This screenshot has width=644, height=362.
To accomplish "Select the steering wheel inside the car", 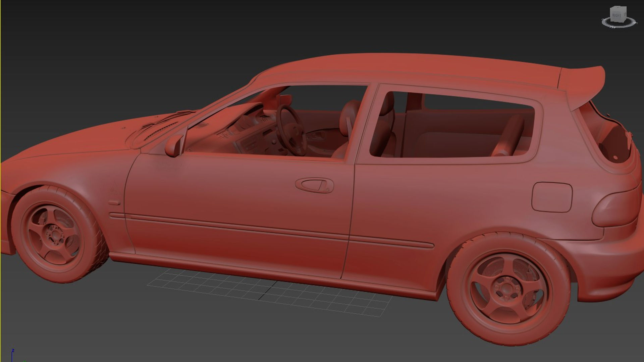I will 291,130.
